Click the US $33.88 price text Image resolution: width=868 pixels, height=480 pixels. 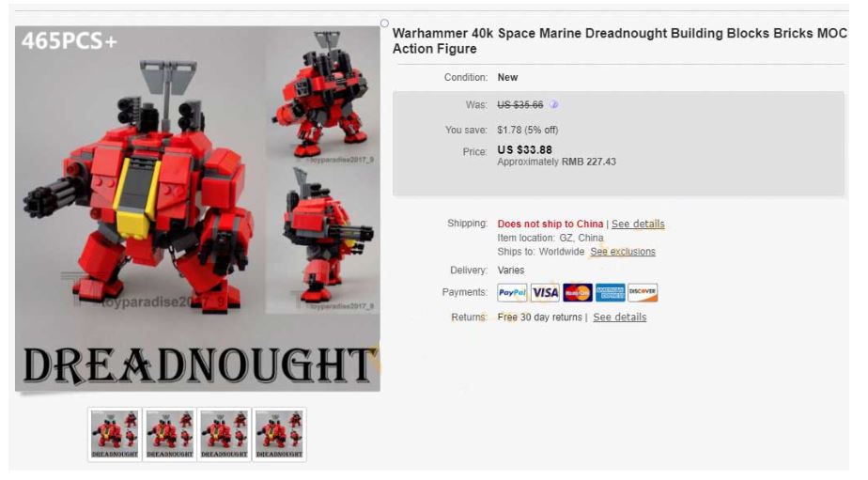click(x=524, y=150)
